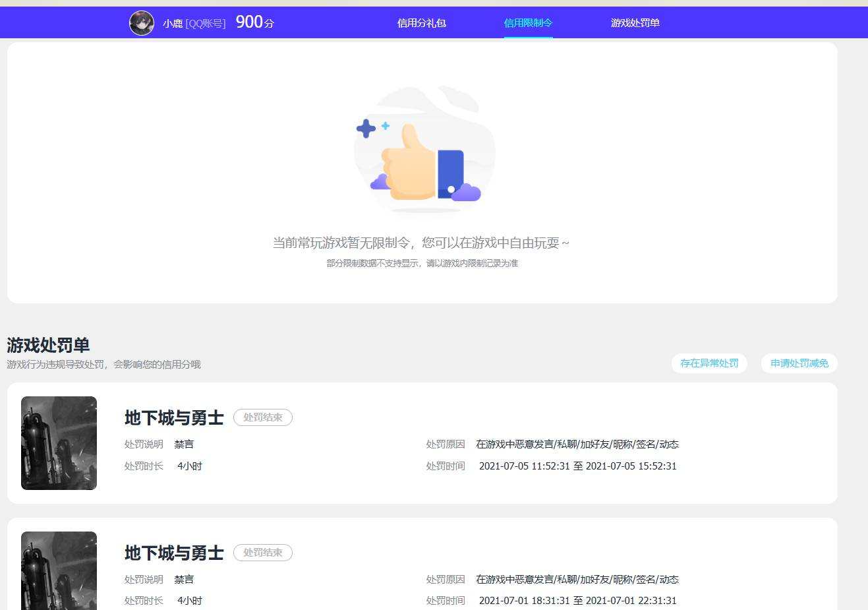Click 当前常玩游戏暂无限制令 message
This screenshot has width=868, height=610.
[x=421, y=243]
